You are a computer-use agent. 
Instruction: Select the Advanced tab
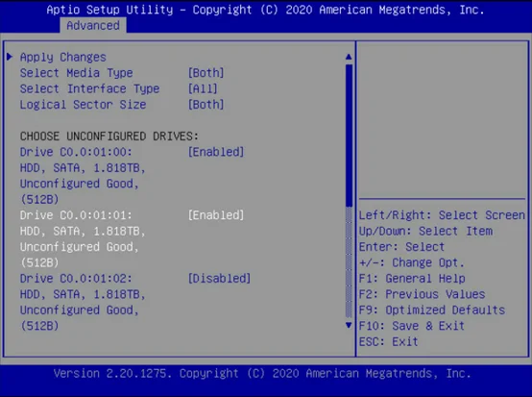pos(93,25)
